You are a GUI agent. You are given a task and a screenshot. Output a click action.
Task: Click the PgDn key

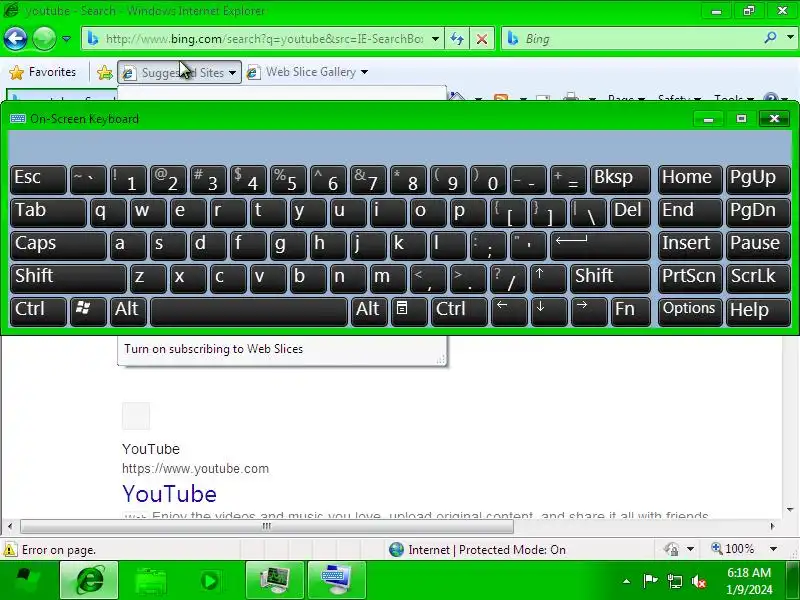point(758,213)
